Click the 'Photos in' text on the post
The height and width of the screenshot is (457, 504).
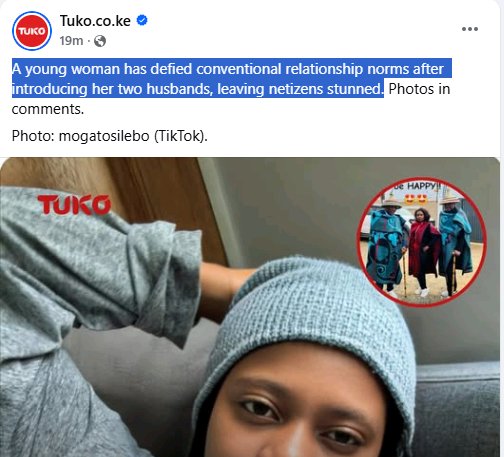point(419,89)
